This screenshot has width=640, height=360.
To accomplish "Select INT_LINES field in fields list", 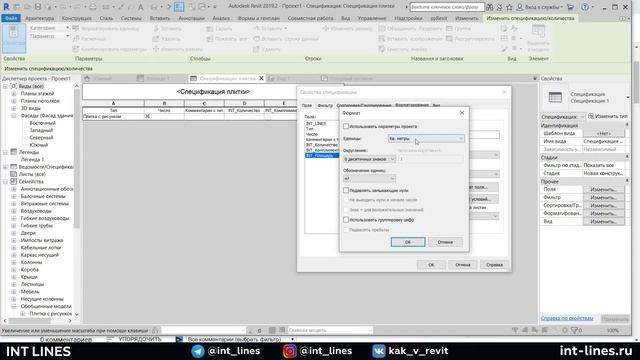I will click(316, 123).
